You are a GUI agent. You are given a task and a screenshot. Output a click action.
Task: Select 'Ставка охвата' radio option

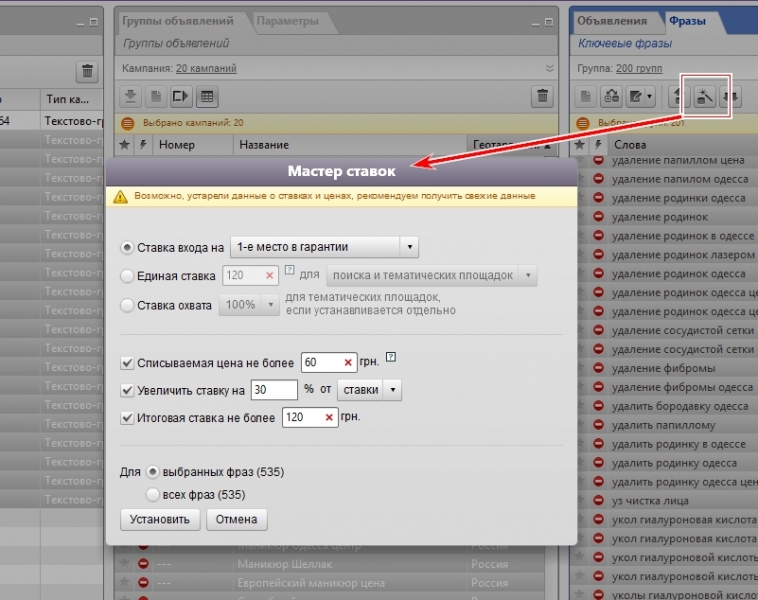pos(127,305)
